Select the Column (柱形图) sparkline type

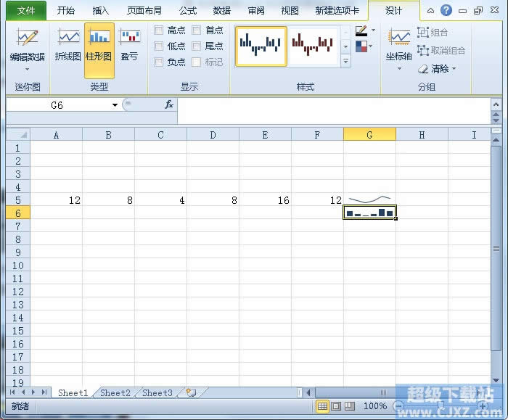(x=99, y=45)
